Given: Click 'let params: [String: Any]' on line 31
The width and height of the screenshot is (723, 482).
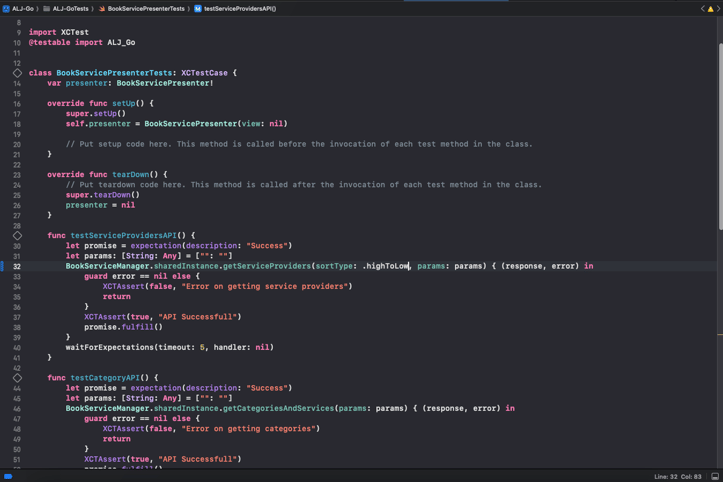Looking at the screenshot, I should coord(123,256).
